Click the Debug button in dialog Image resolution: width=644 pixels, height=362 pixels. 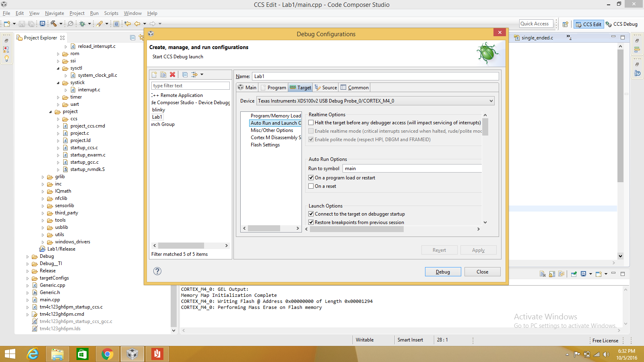point(443,272)
